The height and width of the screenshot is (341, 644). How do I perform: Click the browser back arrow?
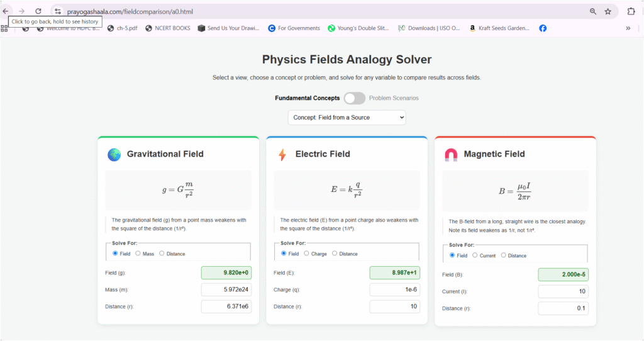(x=6, y=11)
